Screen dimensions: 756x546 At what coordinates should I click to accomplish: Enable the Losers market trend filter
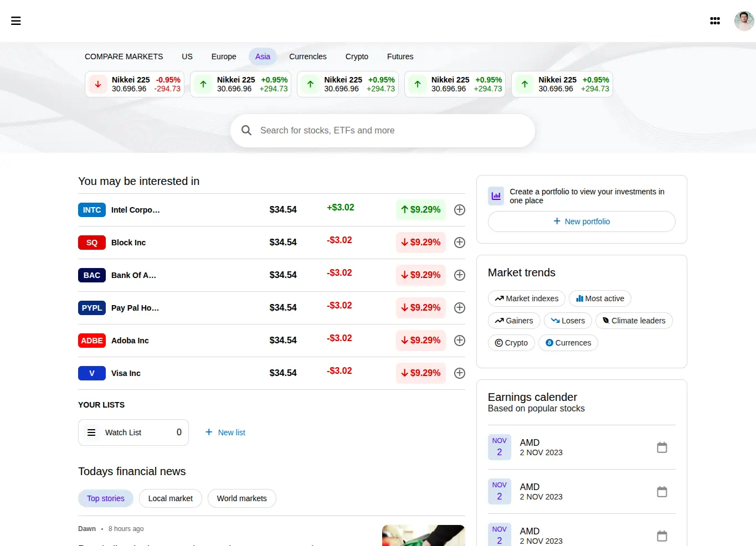(x=568, y=321)
